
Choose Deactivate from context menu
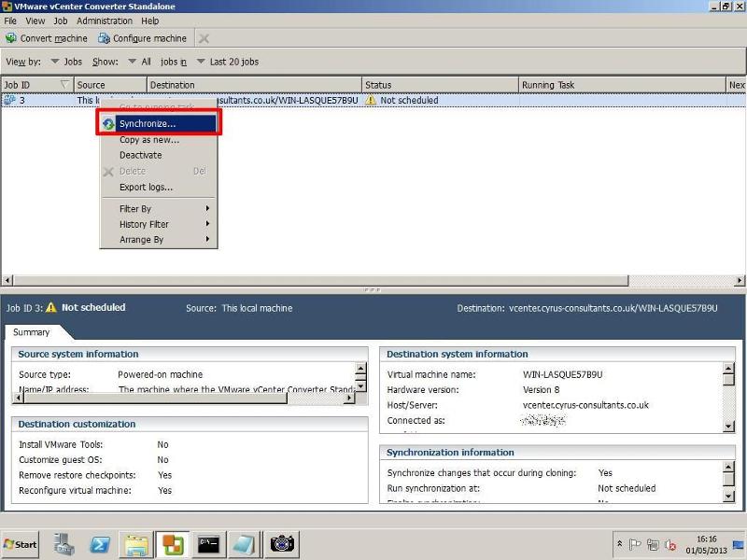pyautogui.click(x=158, y=155)
